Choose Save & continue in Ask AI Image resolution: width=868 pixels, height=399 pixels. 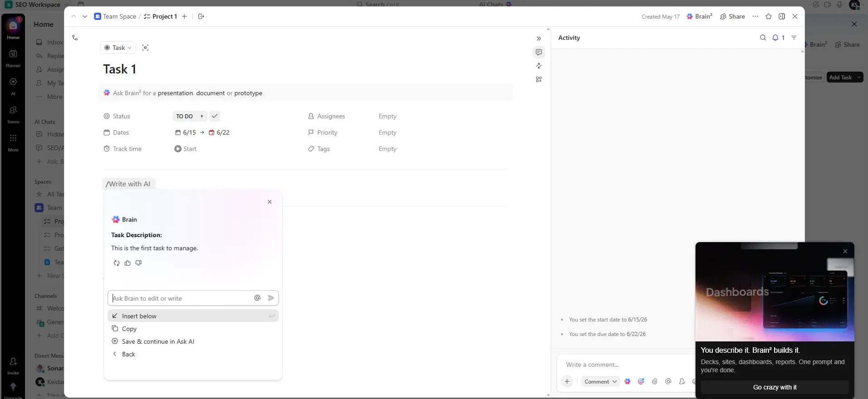pyautogui.click(x=193, y=341)
